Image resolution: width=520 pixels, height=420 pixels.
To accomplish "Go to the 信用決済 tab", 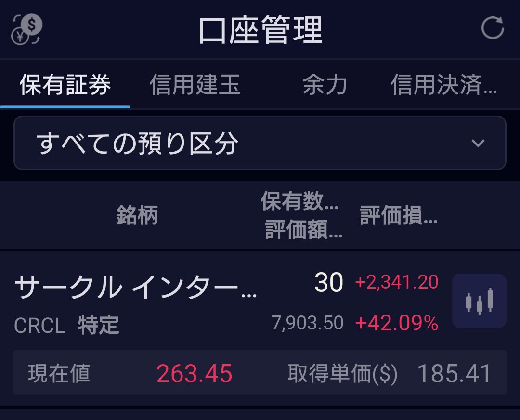I will coord(444,85).
